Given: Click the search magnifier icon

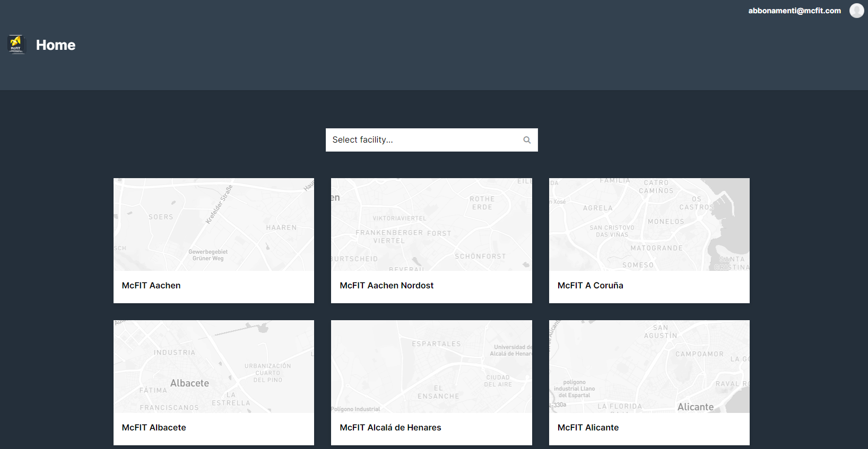Looking at the screenshot, I should click(x=527, y=140).
